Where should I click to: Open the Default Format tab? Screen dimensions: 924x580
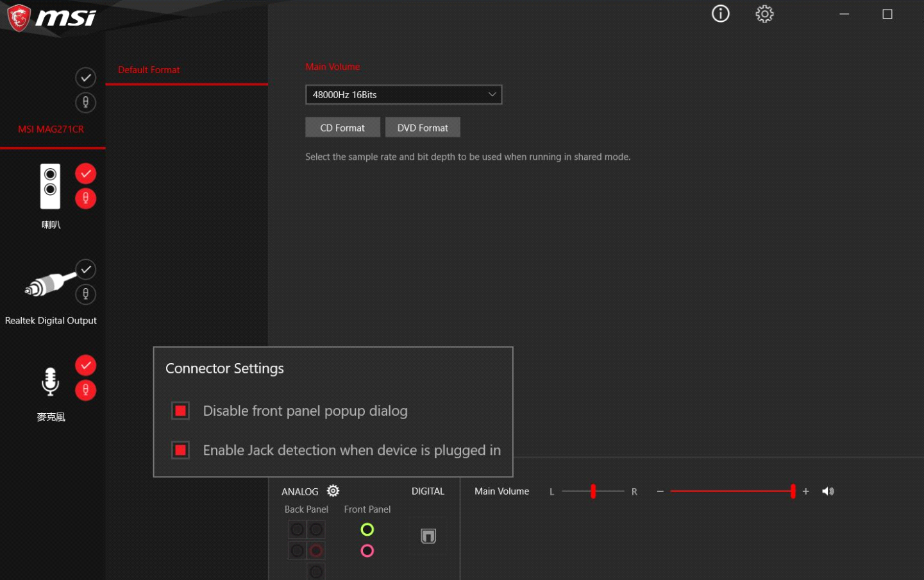pyautogui.click(x=149, y=70)
